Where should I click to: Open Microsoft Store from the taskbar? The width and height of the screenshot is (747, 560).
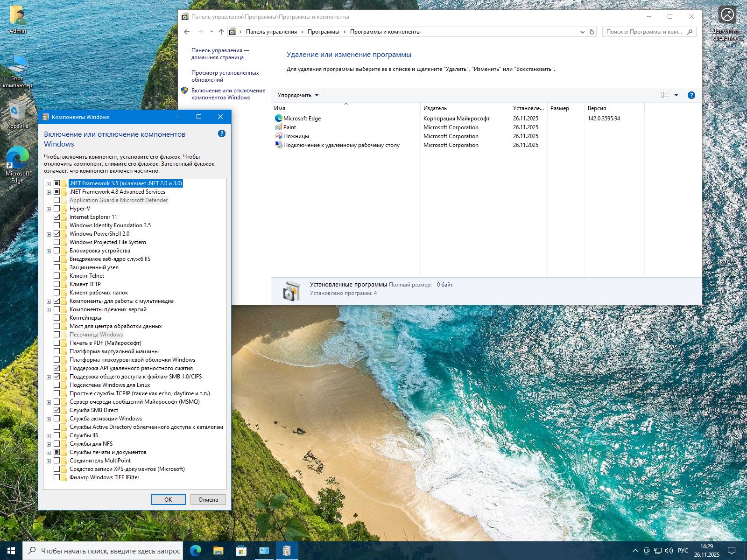point(241,551)
